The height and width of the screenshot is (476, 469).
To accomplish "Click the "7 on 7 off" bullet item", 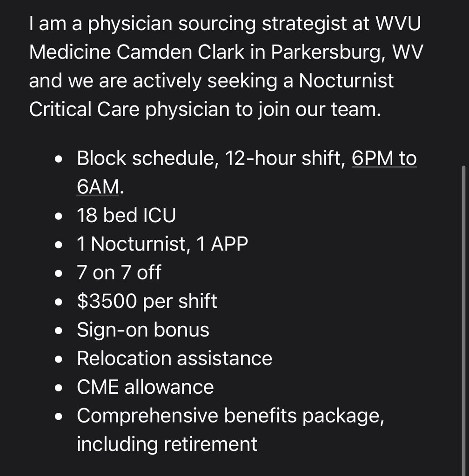I will [x=119, y=272].
